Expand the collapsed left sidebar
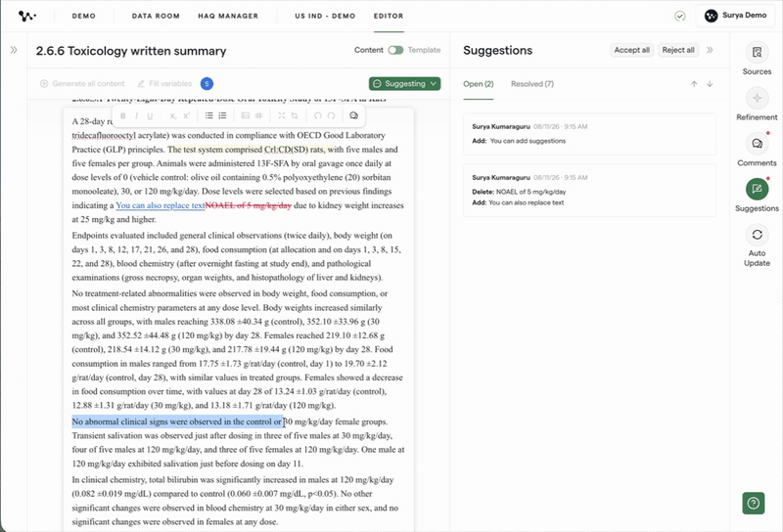Screen dimensions: 783x532 [14, 50]
